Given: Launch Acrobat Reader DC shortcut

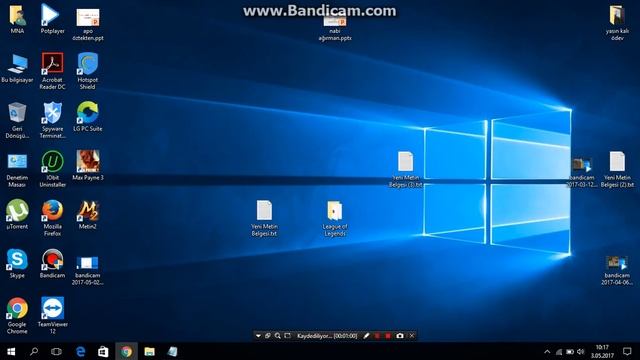Looking at the screenshot, I should tap(52, 71).
